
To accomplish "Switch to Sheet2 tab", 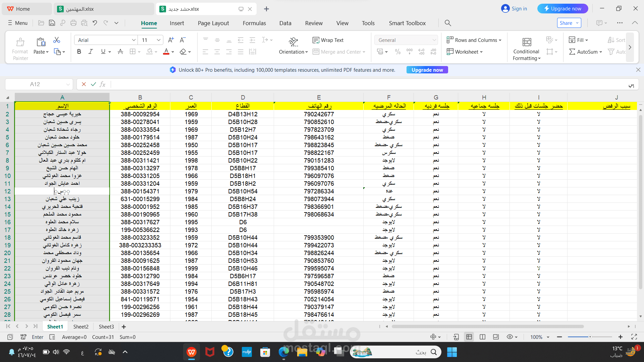I will point(81,326).
